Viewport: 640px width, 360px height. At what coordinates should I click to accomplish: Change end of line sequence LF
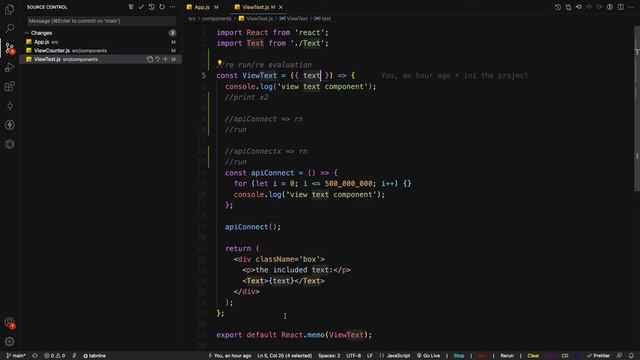(x=369, y=356)
